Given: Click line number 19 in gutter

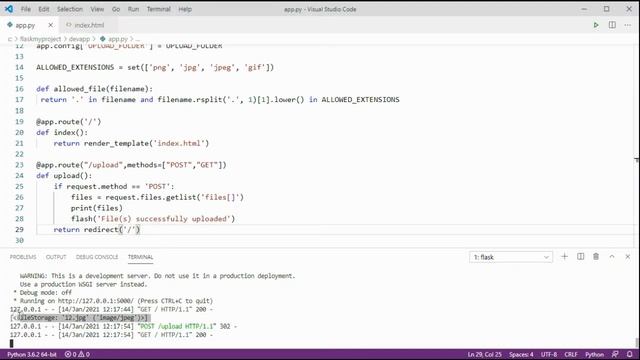Looking at the screenshot, I should point(19,122).
